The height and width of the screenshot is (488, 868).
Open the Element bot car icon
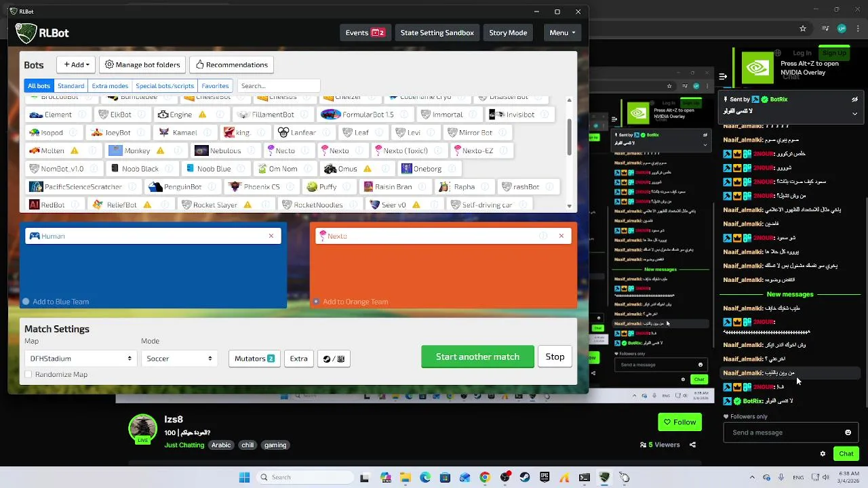(36, 115)
